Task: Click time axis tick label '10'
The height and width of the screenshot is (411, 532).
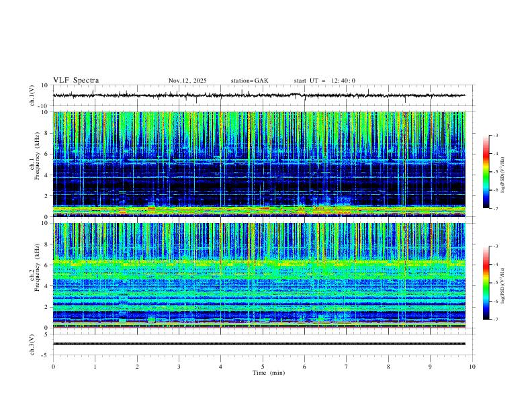Action: (472, 367)
